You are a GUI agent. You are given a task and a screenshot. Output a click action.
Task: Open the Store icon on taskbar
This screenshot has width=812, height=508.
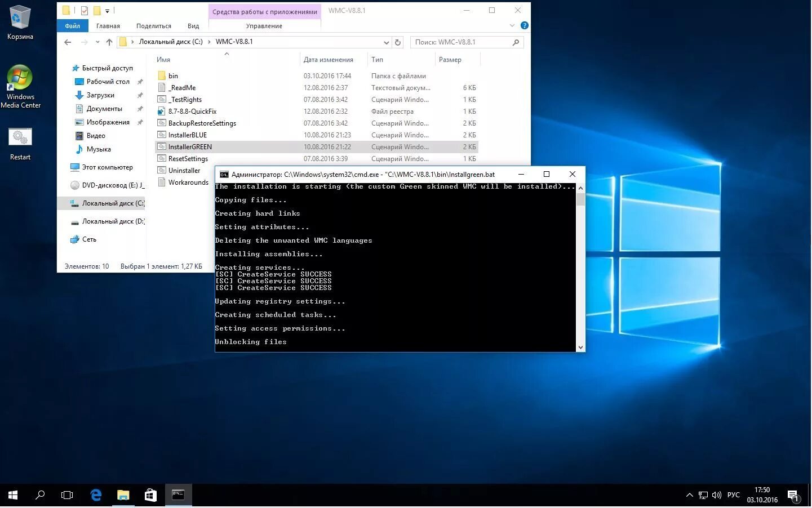(x=150, y=495)
